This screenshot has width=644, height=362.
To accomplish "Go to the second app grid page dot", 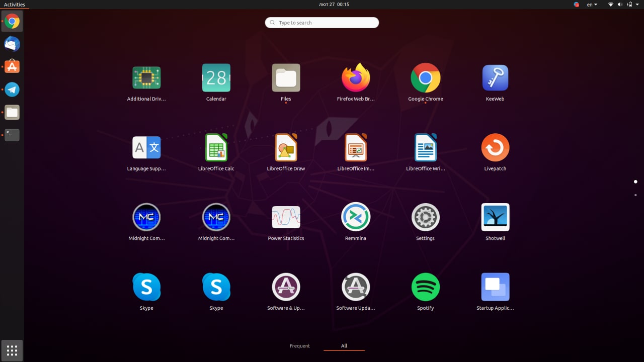I will point(635,195).
